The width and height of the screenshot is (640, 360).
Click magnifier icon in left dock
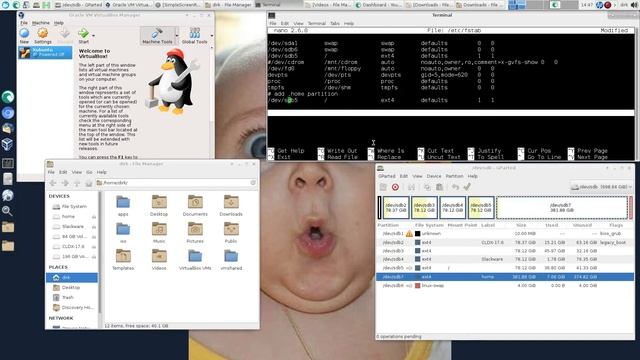coord(7,211)
